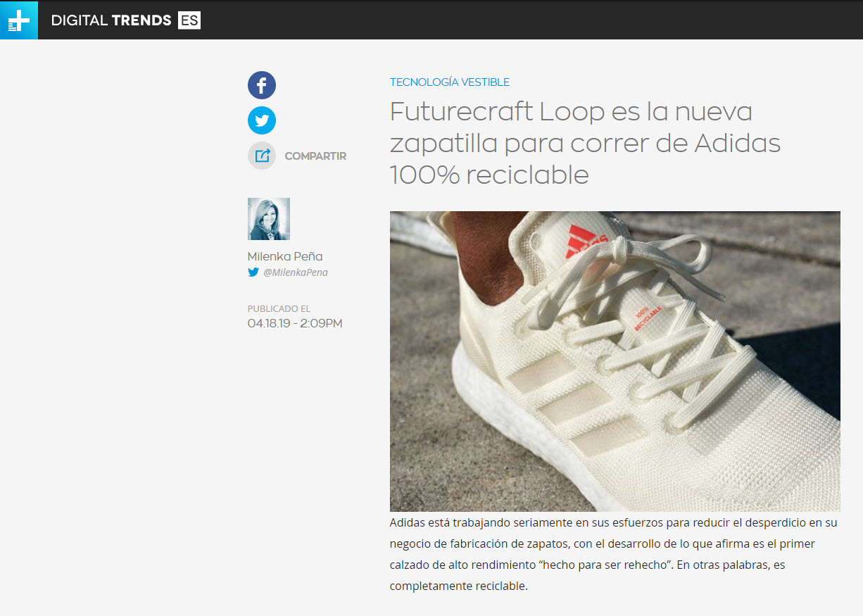
Task: Click the gray share arrow icon
Action: (x=262, y=156)
